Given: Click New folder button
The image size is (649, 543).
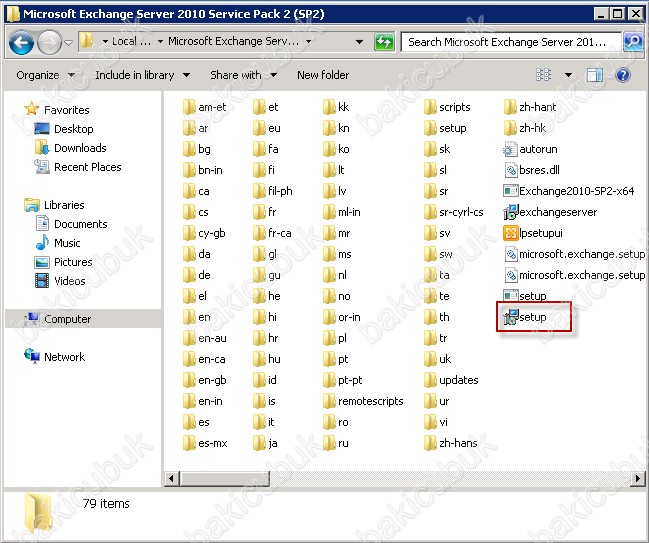Looking at the screenshot, I should coord(323,75).
